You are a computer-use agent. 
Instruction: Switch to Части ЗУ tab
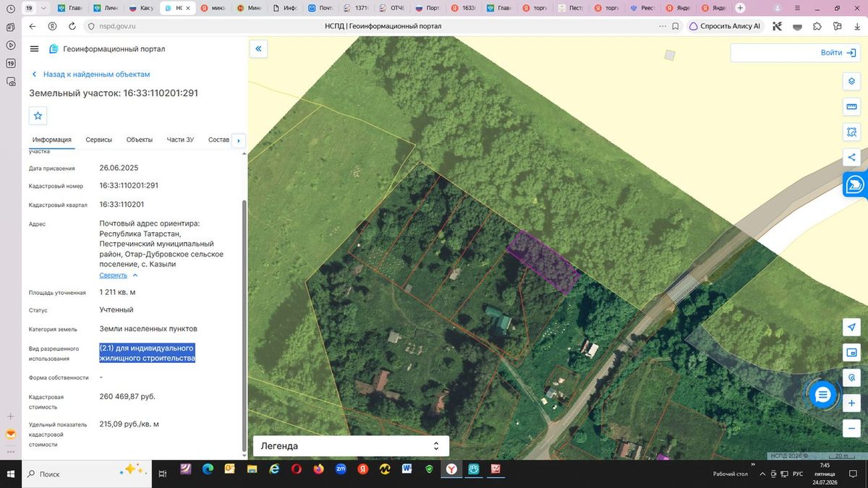(x=180, y=140)
